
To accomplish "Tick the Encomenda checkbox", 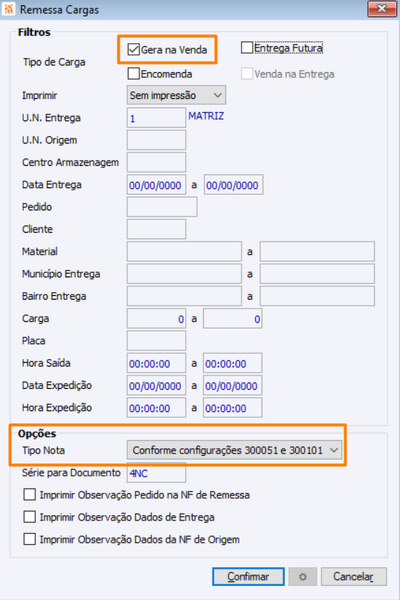I will (x=133, y=73).
